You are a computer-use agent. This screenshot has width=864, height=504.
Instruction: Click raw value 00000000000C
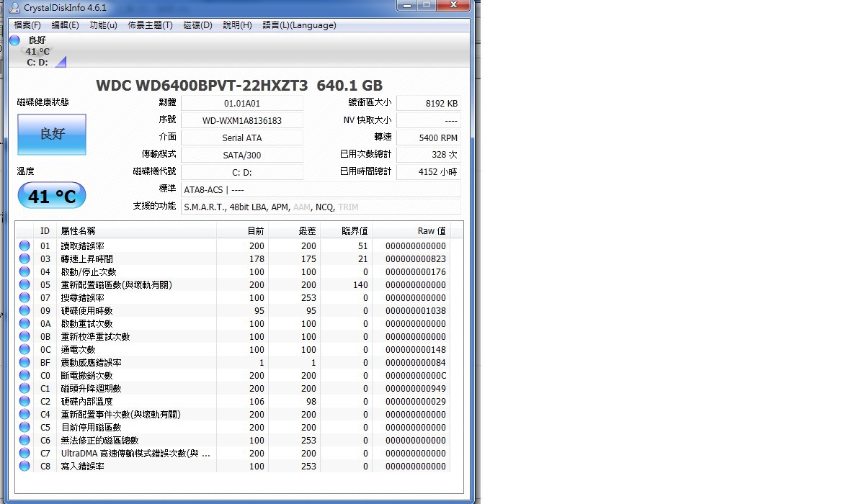pos(416,375)
